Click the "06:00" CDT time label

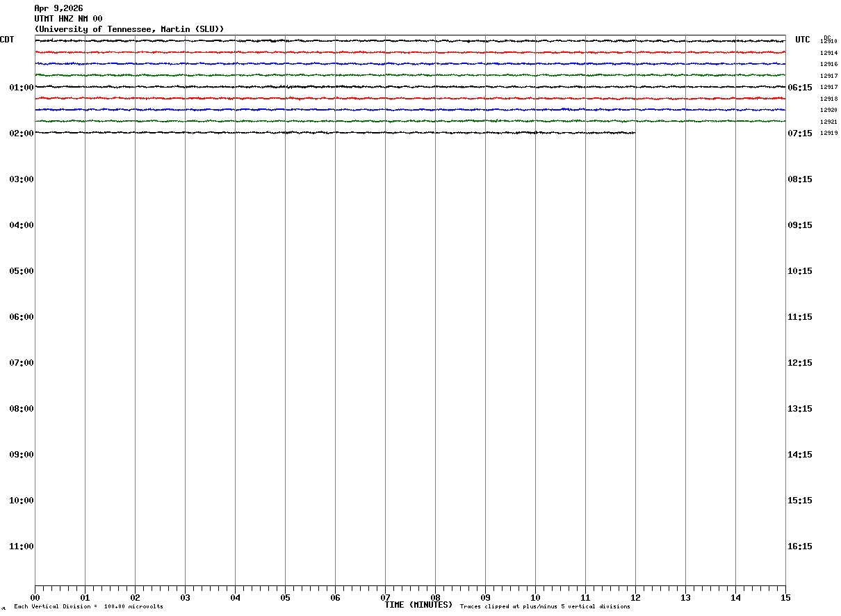pos(22,317)
